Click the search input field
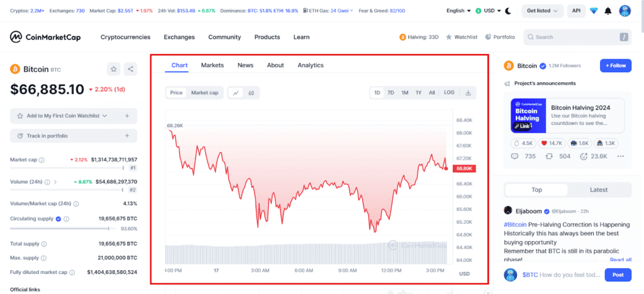This screenshot has height=294, width=644. click(577, 37)
